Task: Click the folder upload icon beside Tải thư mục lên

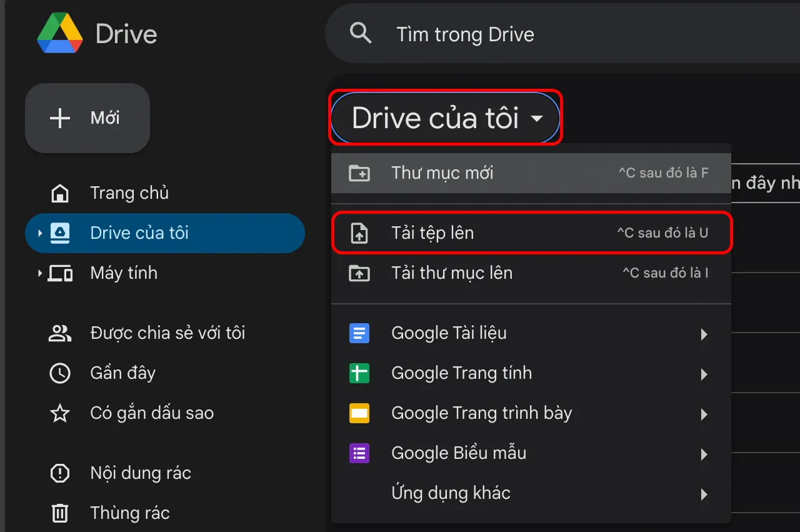Action: (359, 273)
